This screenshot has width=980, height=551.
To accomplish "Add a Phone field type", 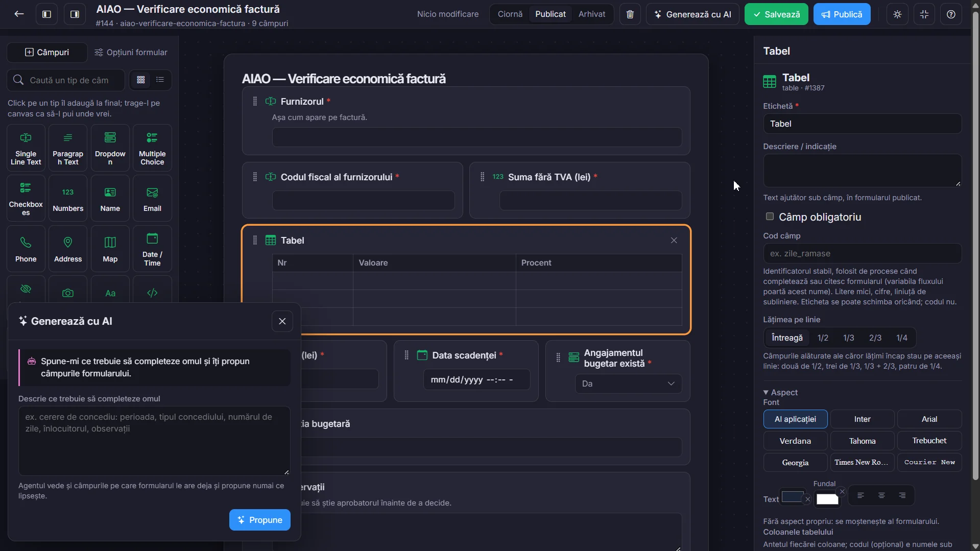I will (x=26, y=249).
